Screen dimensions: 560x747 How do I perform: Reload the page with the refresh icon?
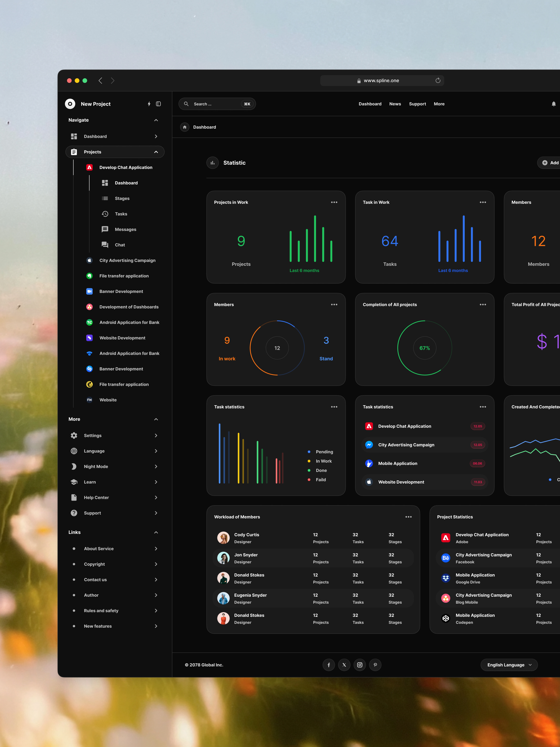[x=438, y=80]
